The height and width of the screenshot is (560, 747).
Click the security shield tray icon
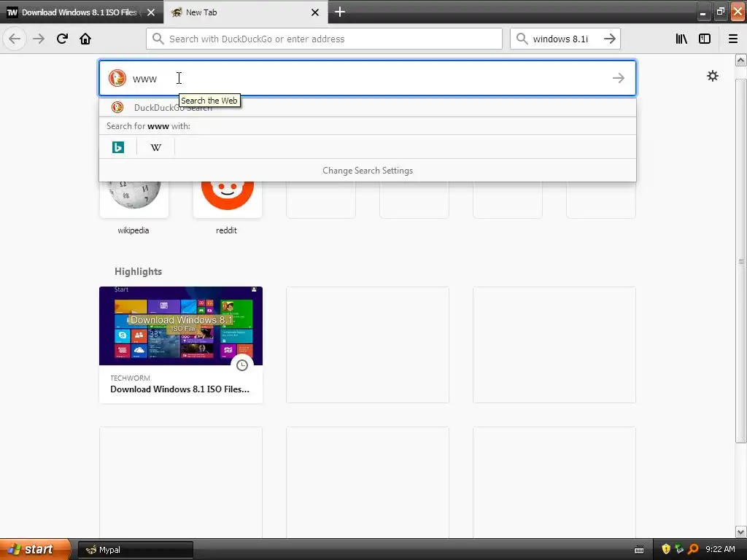(x=666, y=550)
